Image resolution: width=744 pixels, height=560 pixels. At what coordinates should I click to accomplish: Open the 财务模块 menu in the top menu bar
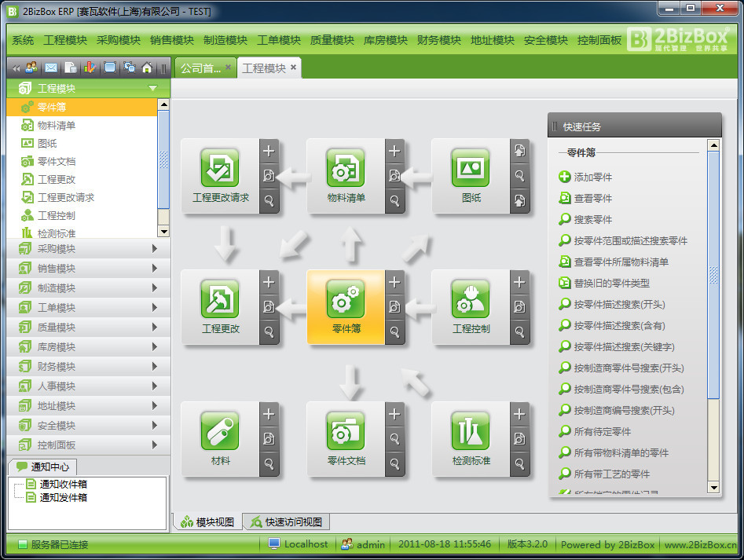(439, 40)
